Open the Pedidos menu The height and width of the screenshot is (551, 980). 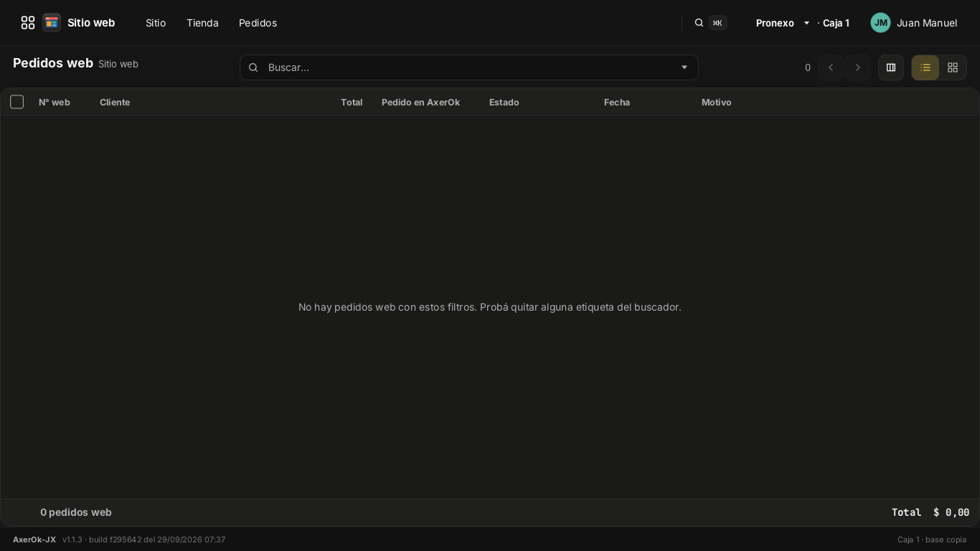pos(258,23)
